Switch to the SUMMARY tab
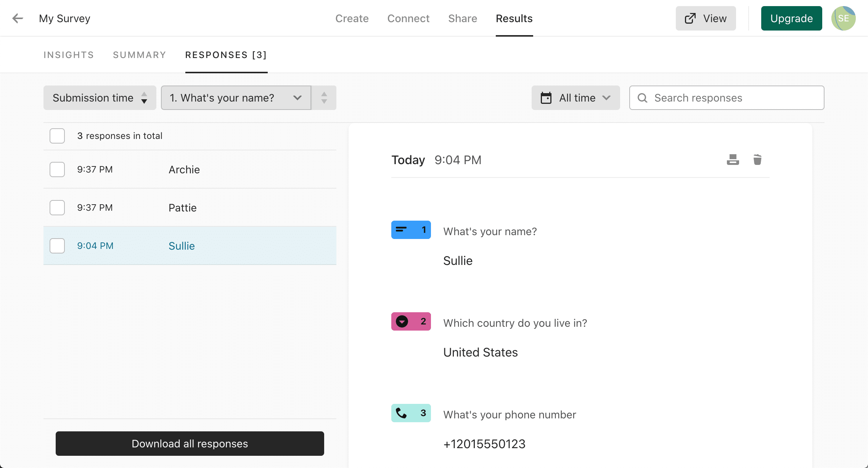The image size is (868, 468). coord(139,54)
